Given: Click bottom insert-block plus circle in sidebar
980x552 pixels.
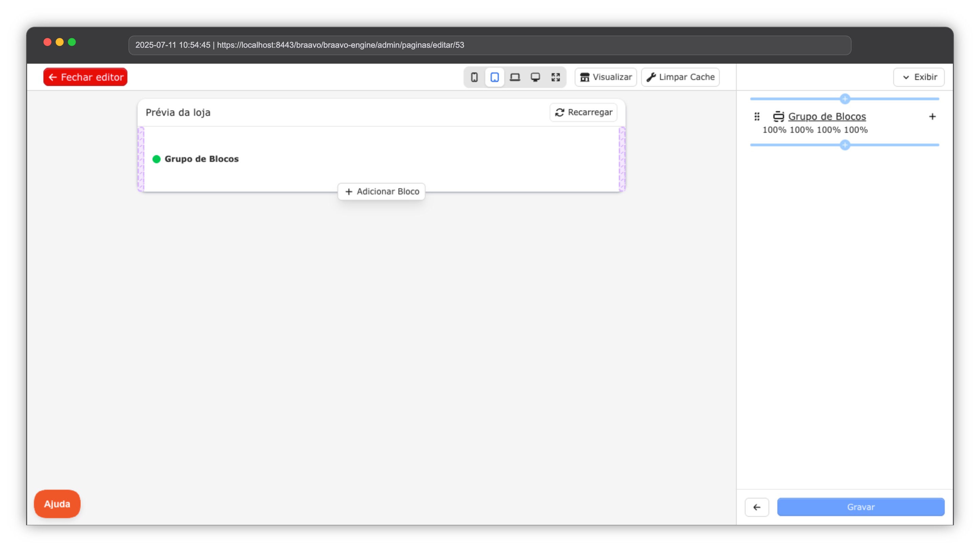Looking at the screenshot, I should pyautogui.click(x=844, y=145).
